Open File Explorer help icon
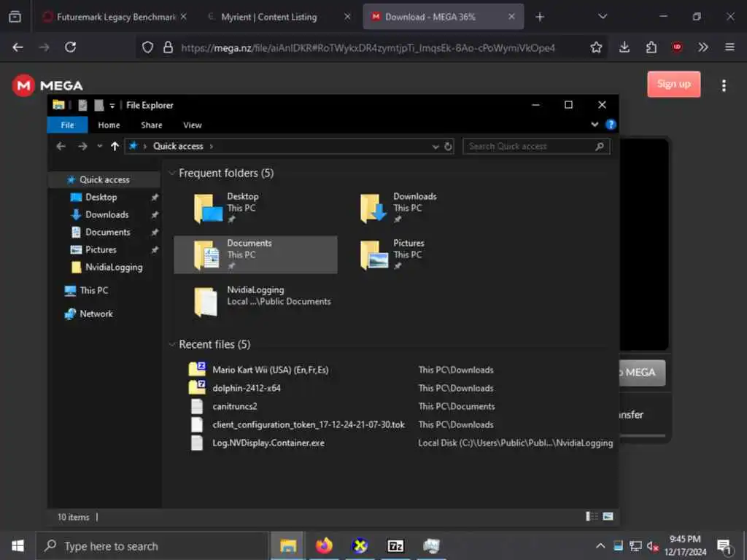Image resolution: width=747 pixels, height=560 pixels. [x=611, y=124]
